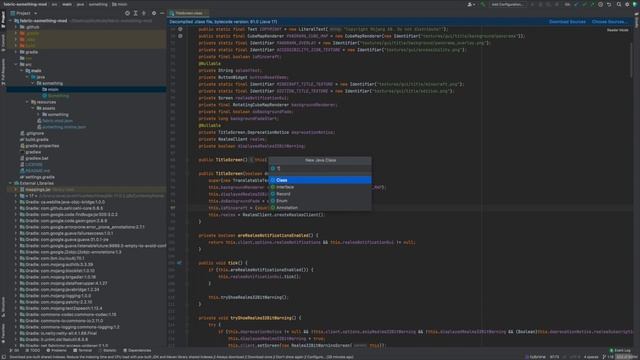Select Gradle: com.mojang:authlib library entry
Image resolution: width=640 pixels, height=360 pixels.
pyautogui.click(x=56, y=264)
